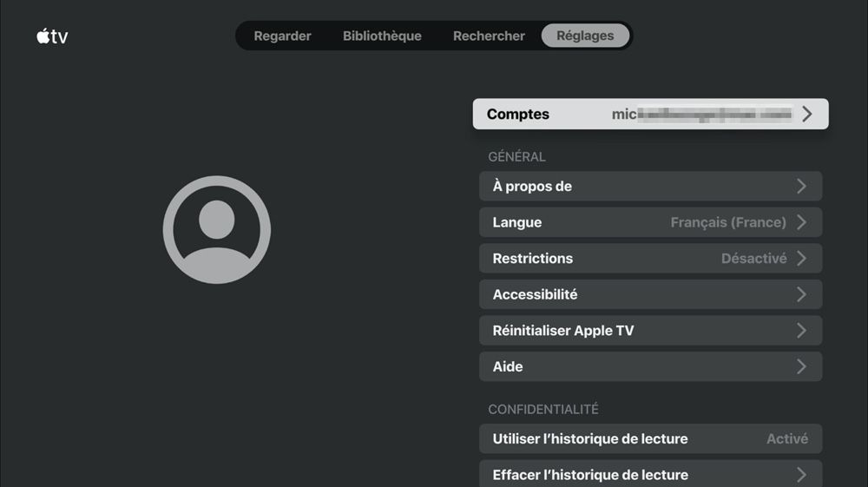Go to the Rechercher tab

[x=489, y=36]
